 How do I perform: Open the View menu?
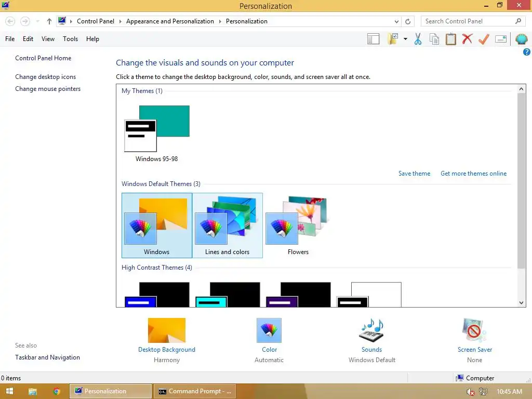[x=48, y=38]
